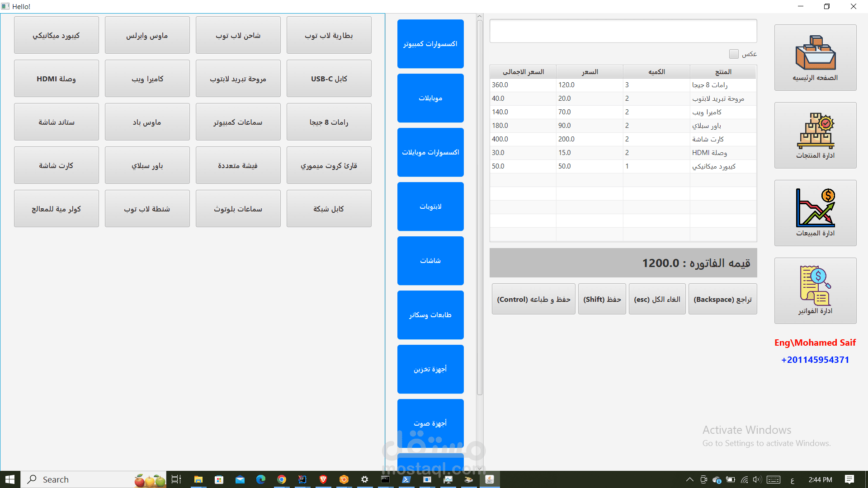Add سماعات بلوتوث product
868x488 pixels.
coord(238,209)
